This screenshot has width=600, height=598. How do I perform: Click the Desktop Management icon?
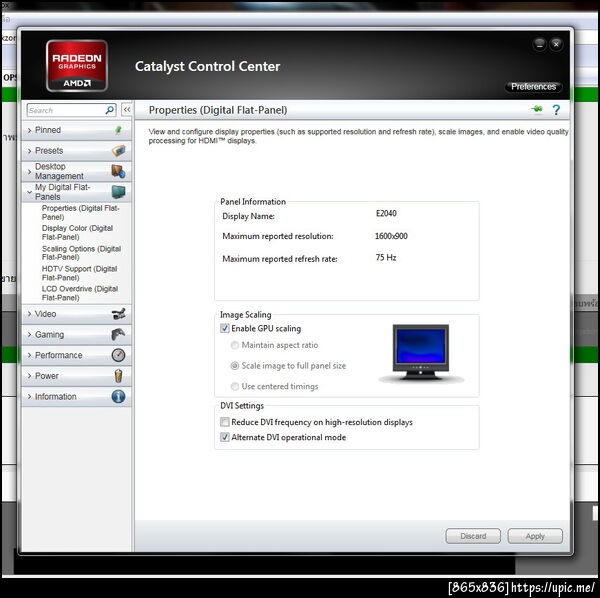[x=118, y=171]
